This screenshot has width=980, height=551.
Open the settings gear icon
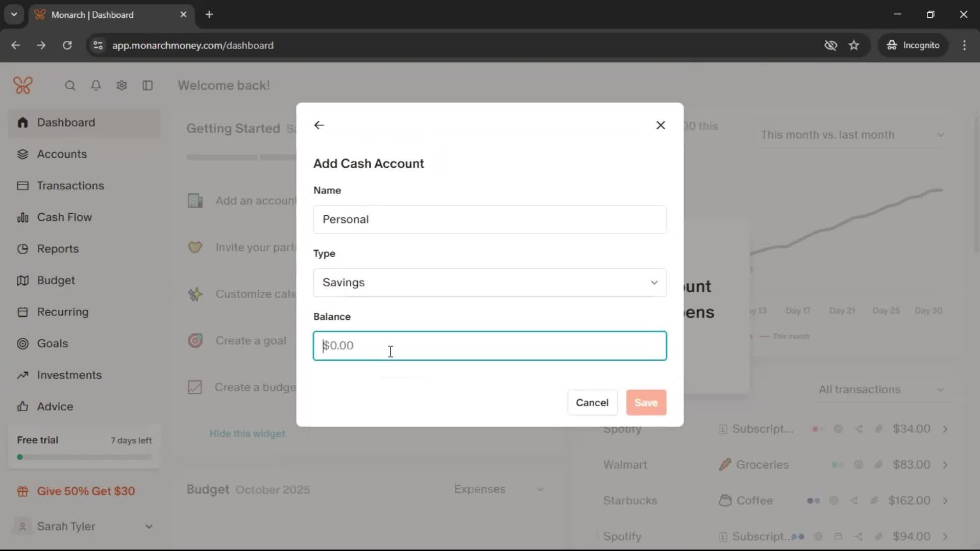[x=121, y=86]
